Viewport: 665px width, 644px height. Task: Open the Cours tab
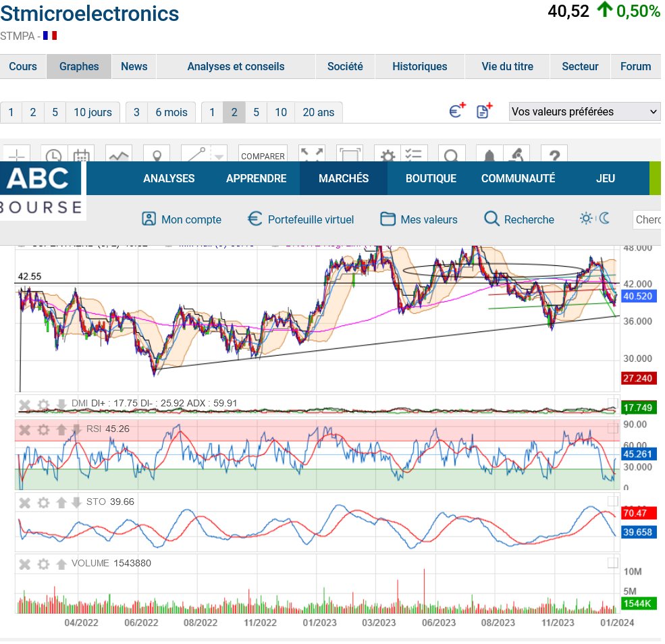coord(23,67)
